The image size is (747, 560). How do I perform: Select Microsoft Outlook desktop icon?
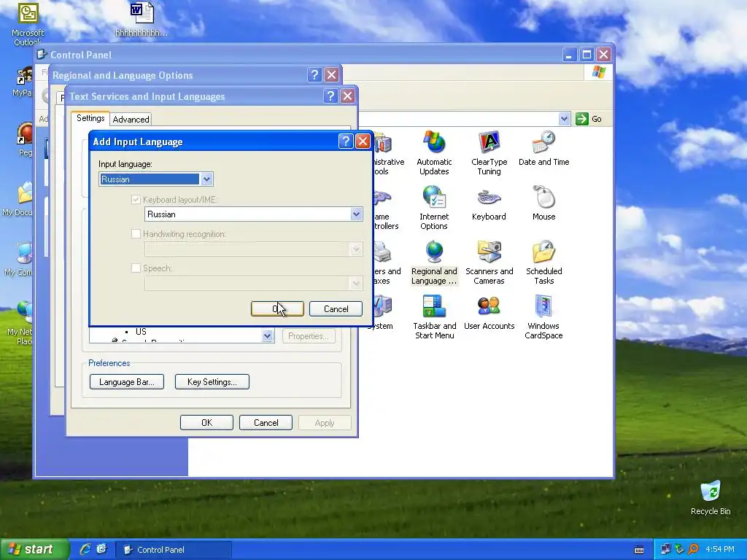click(x=28, y=24)
